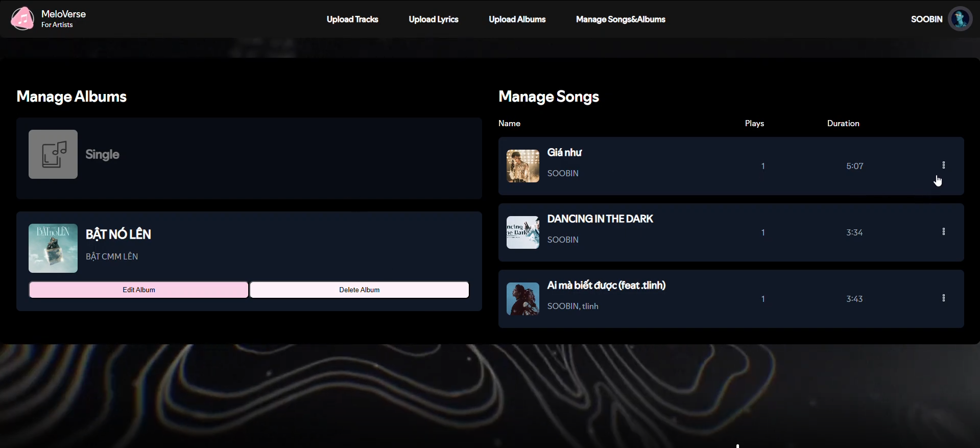Open three-dot menu for DANCING IN THE DARK
The height and width of the screenshot is (448, 980).
click(943, 231)
